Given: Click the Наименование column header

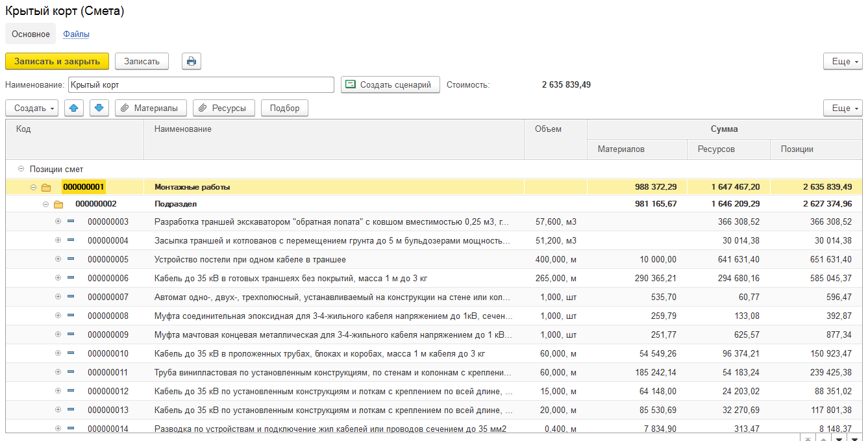Looking at the screenshot, I should point(334,139).
